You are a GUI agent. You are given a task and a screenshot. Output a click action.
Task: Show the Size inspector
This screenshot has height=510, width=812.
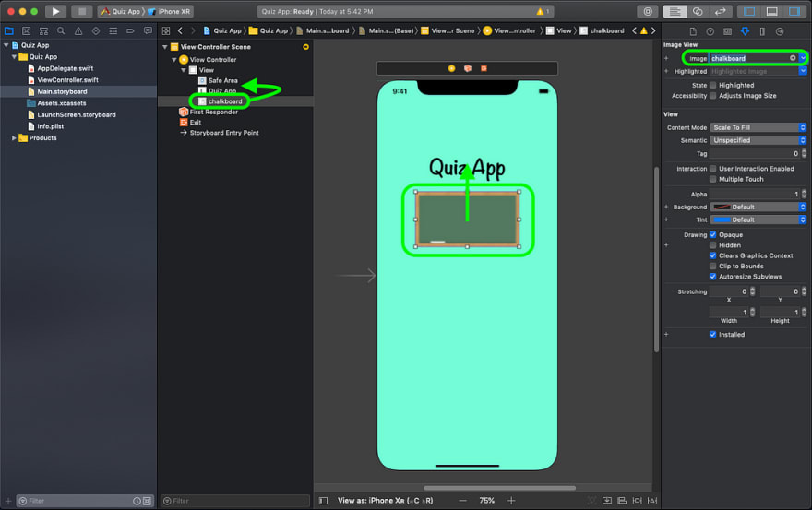[x=762, y=31]
